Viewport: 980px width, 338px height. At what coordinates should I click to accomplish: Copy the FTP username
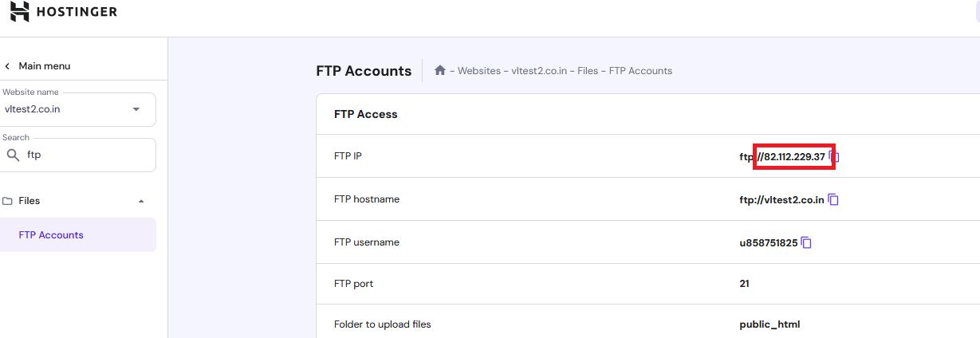tap(806, 242)
